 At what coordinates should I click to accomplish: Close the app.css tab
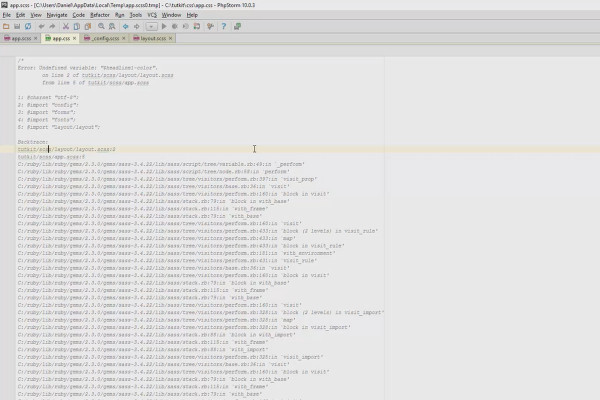coord(74,38)
